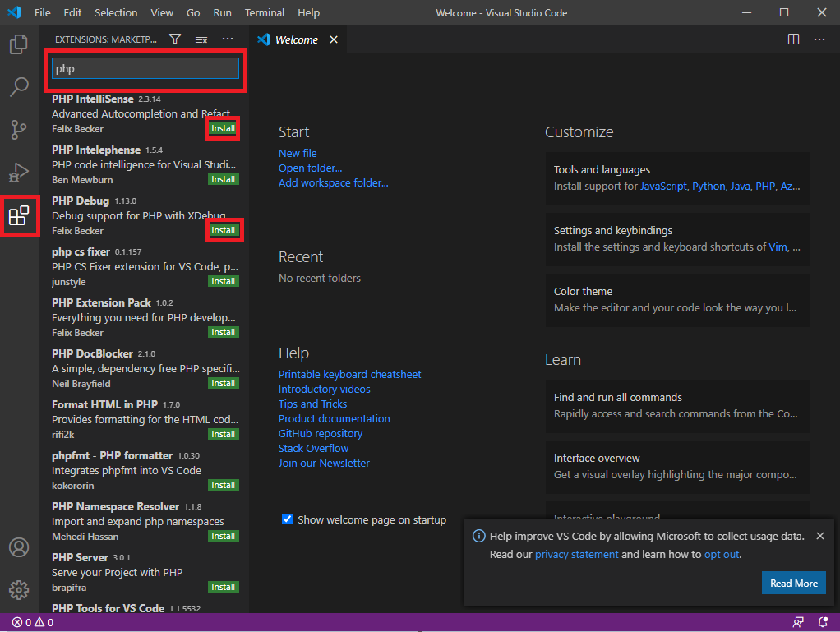
Task: Open the Help menu
Action: [x=308, y=13]
